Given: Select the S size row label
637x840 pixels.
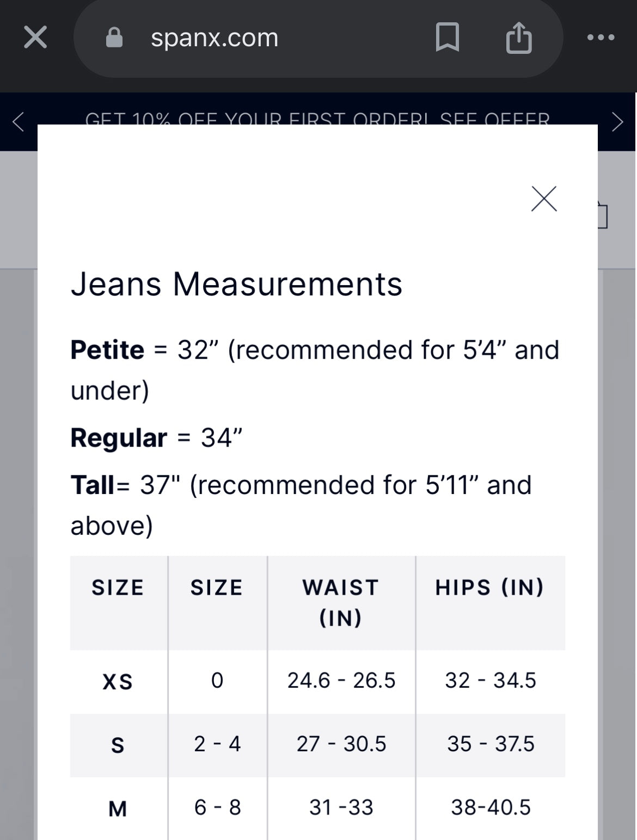Looking at the screenshot, I should tap(118, 745).
